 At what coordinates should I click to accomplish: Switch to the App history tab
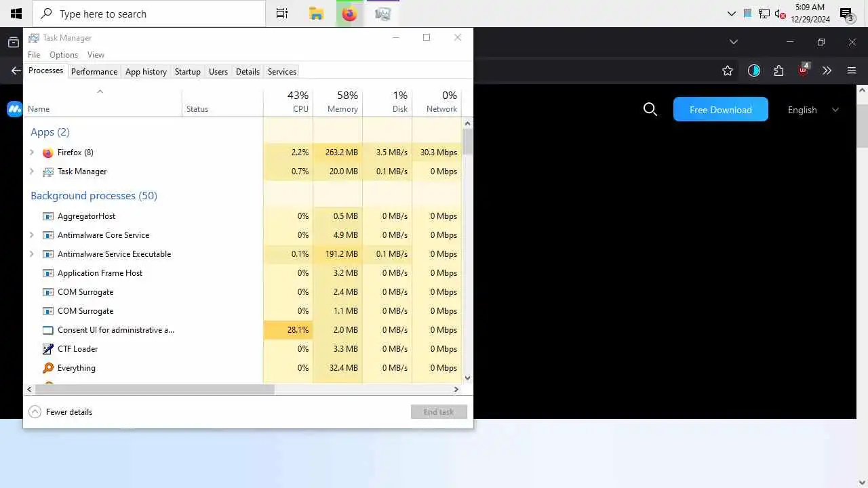pyautogui.click(x=146, y=72)
